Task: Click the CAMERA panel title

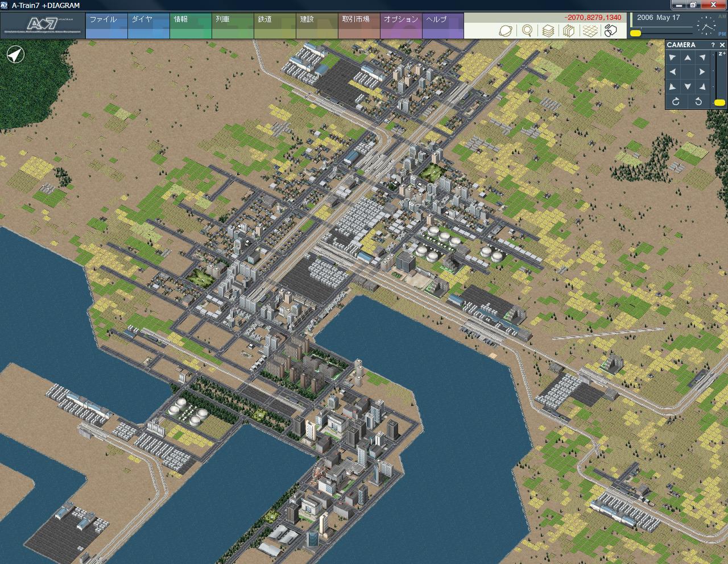Action: (681, 45)
